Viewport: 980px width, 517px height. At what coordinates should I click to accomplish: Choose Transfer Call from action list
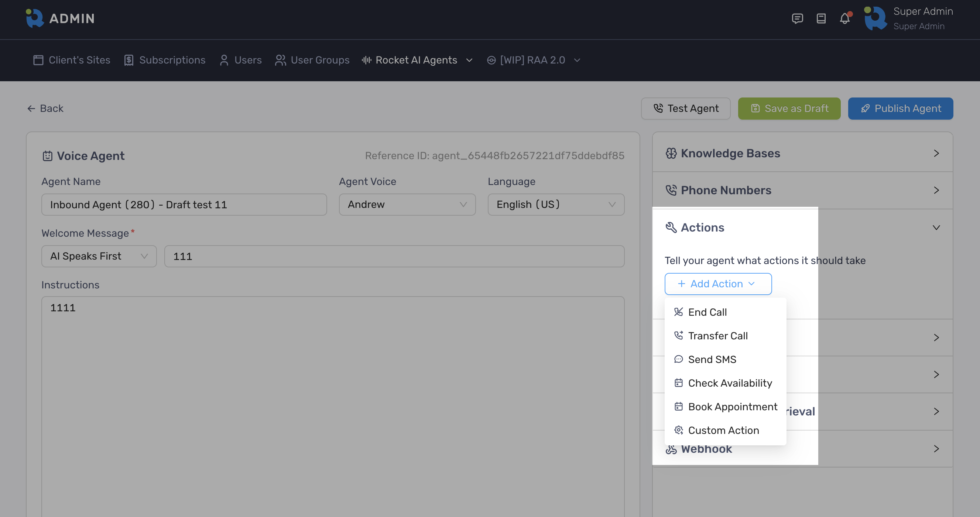(x=717, y=336)
